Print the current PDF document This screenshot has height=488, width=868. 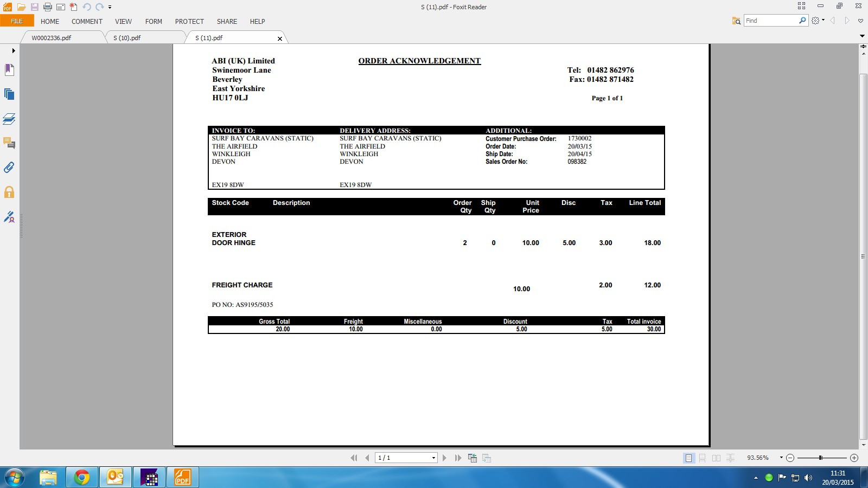click(48, 7)
